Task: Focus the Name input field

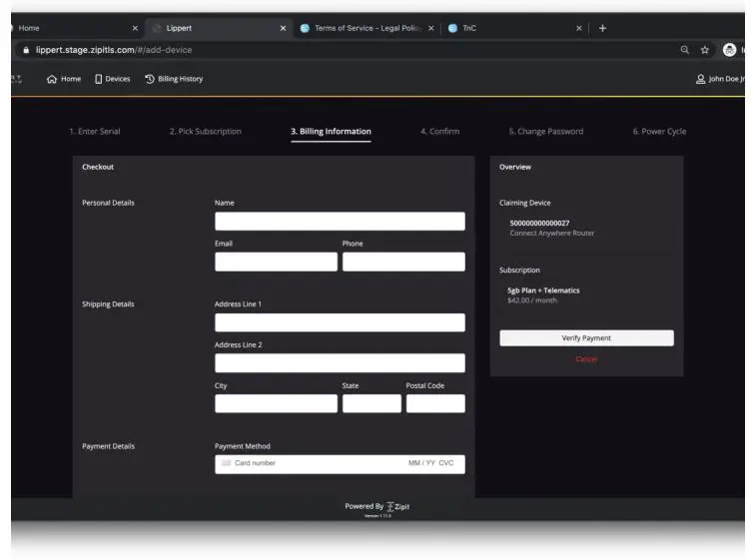Action: (x=340, y=222)
